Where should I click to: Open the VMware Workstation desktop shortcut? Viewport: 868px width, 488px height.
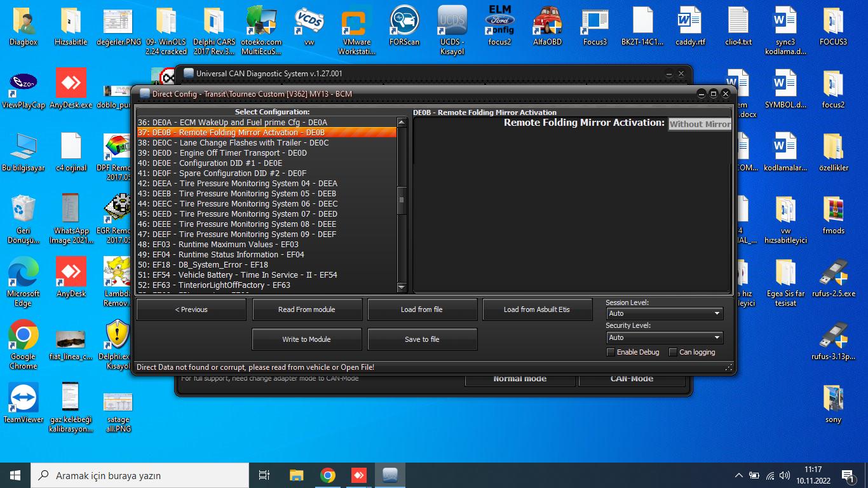click(x=356, y=24)
